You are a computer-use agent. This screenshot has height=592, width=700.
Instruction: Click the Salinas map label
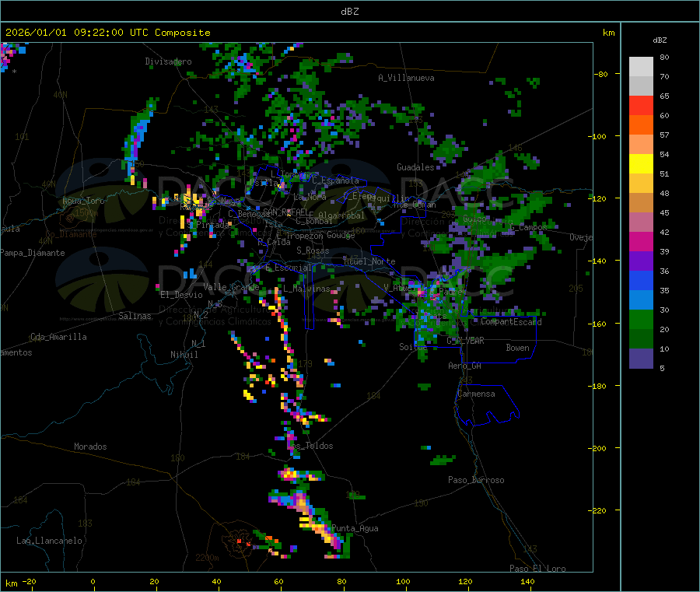click(135, 316)
